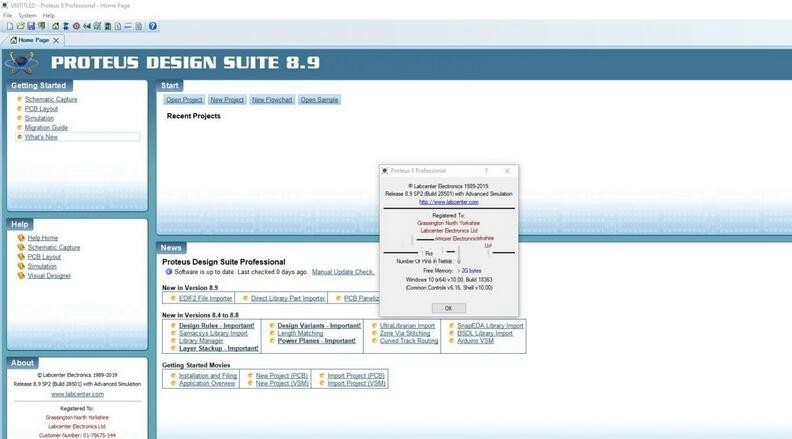The image size is (792, 439).
Task: Open the Zone Via Stitching link
Action: (405, 333)
